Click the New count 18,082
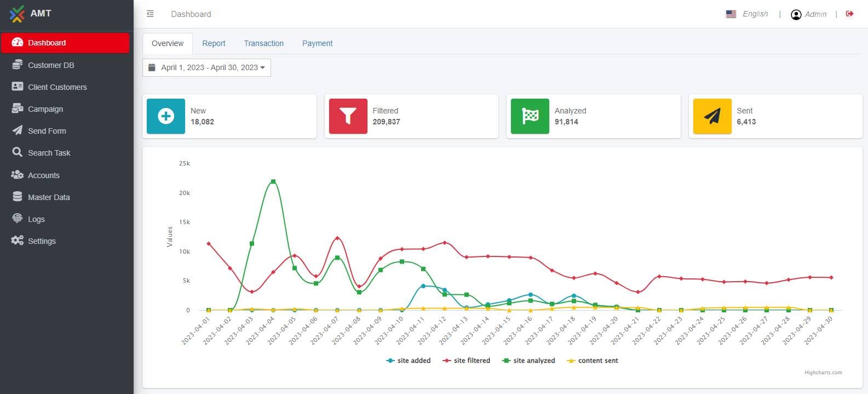Screen dimensions: 868x394 pos(202,122)
